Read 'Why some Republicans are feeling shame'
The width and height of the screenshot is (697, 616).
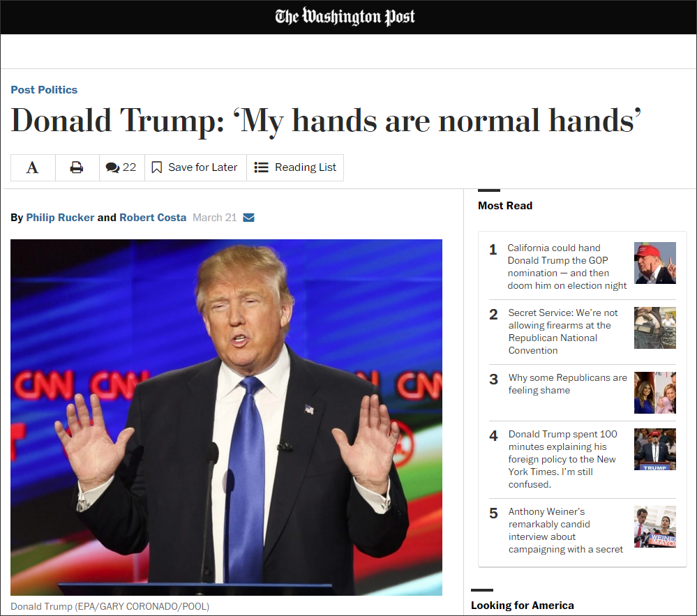click(x=567, y=384)
